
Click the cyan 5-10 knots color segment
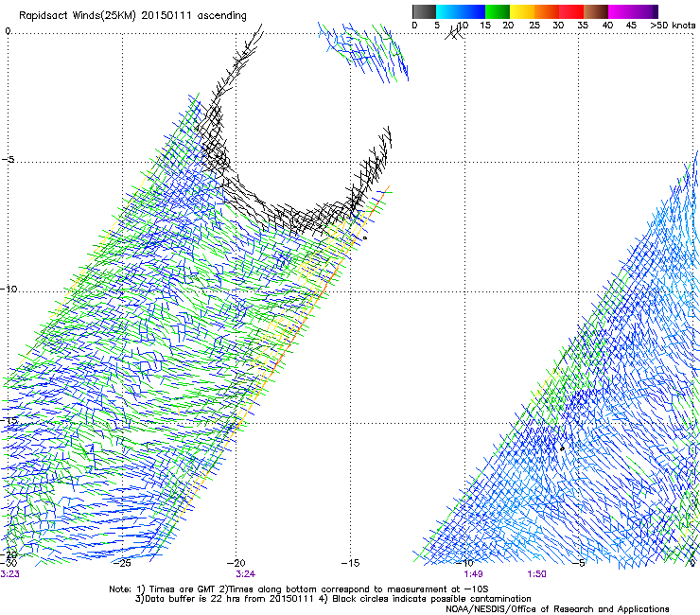click(448, 11)
